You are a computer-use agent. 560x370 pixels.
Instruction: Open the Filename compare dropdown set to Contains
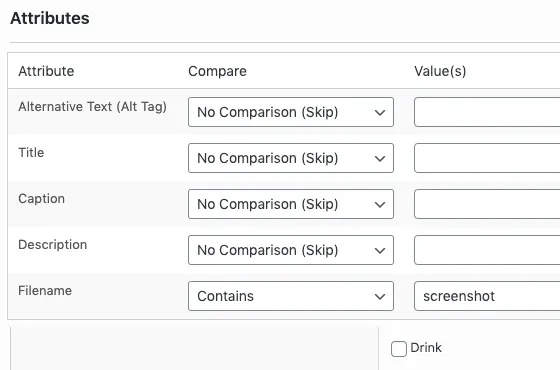point(291,296)
